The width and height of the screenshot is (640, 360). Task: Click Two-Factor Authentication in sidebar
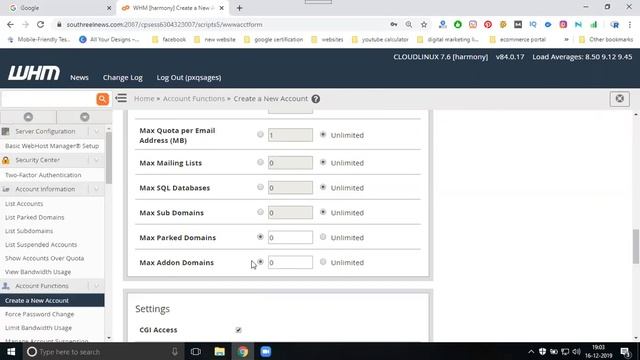[x=43, y=175]
